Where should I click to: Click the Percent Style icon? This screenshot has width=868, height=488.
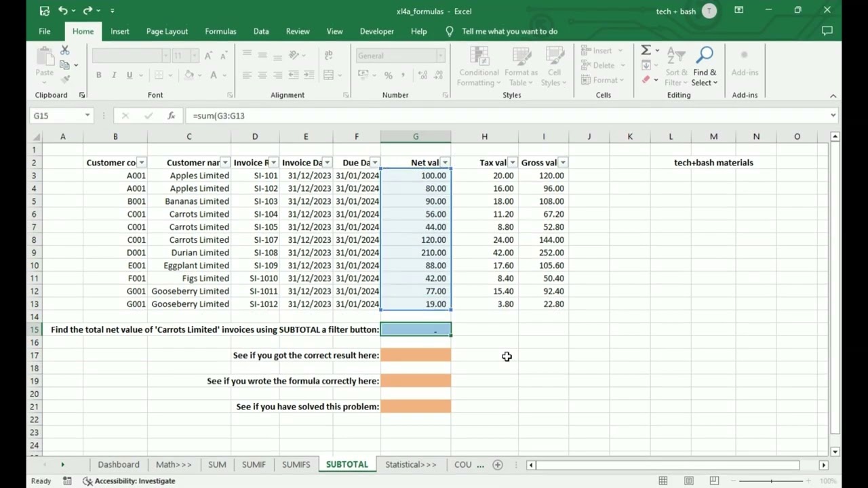[x=388, y=75]
